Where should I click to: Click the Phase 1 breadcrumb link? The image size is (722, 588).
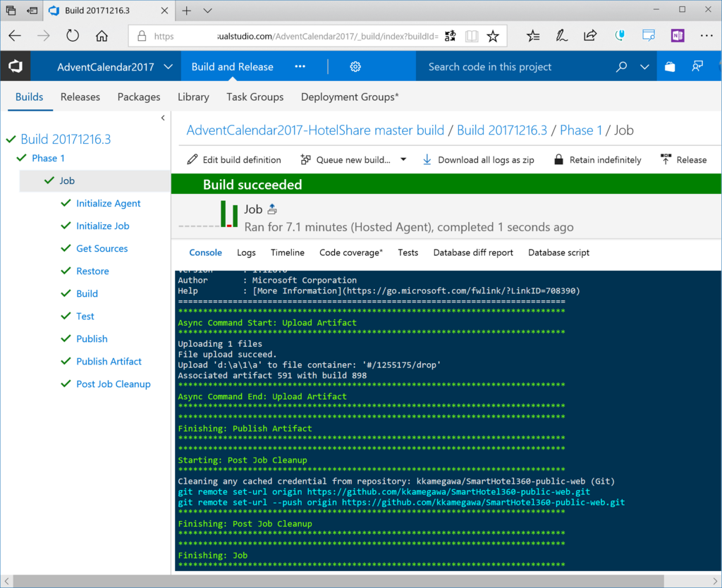[581, 130]
